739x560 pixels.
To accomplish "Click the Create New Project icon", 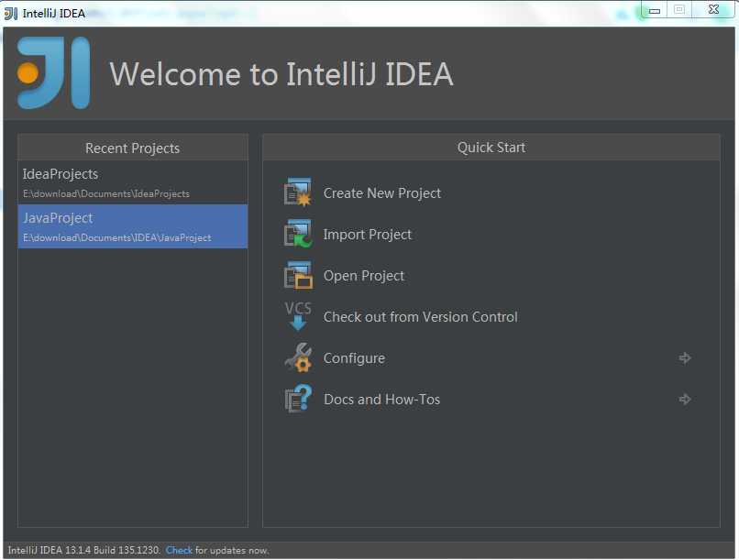I will click(x=298, y=192).
